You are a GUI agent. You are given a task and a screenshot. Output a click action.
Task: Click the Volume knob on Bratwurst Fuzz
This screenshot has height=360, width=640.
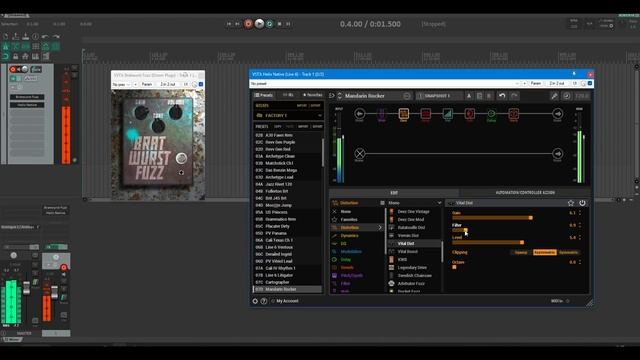pos(176,112)
